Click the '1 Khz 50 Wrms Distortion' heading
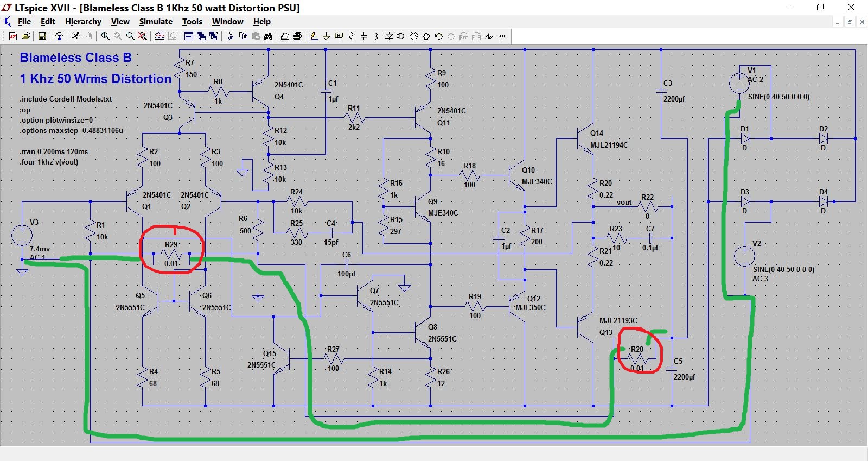The width and height of the screenshot is (868, 461). pos(95,79)
